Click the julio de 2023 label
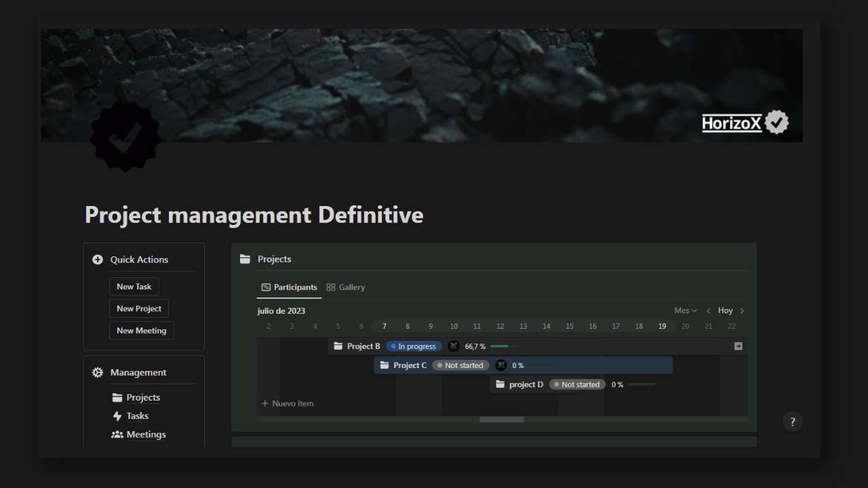 281,311
